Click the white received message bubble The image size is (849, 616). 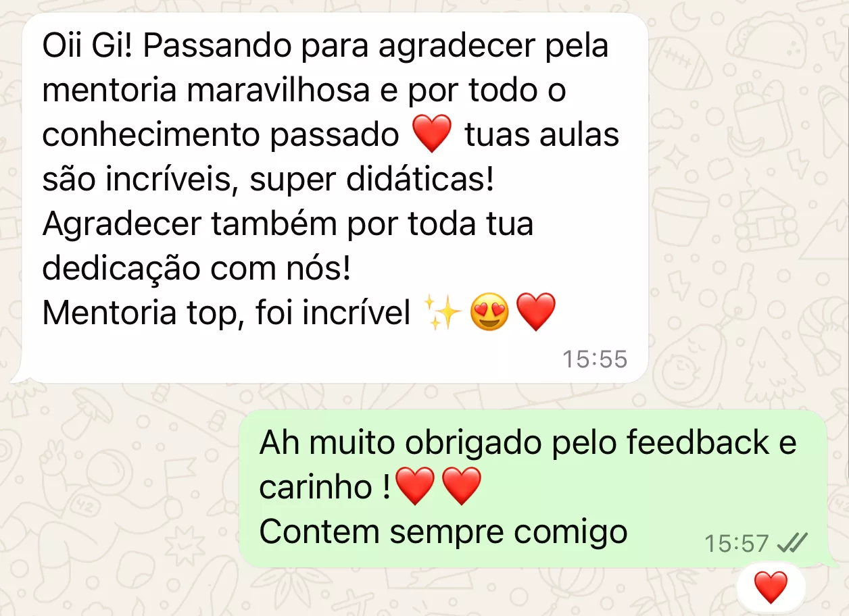pos(335,197)
